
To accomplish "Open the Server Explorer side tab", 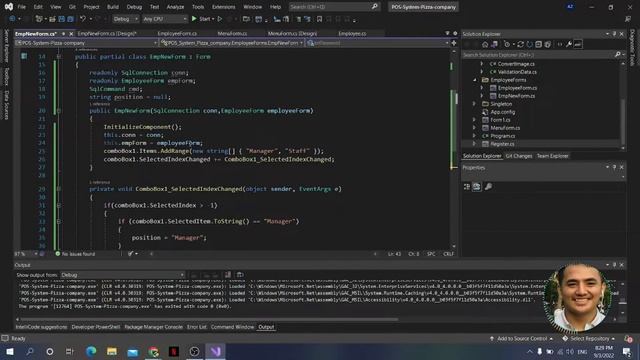I will tap(6, 46).
